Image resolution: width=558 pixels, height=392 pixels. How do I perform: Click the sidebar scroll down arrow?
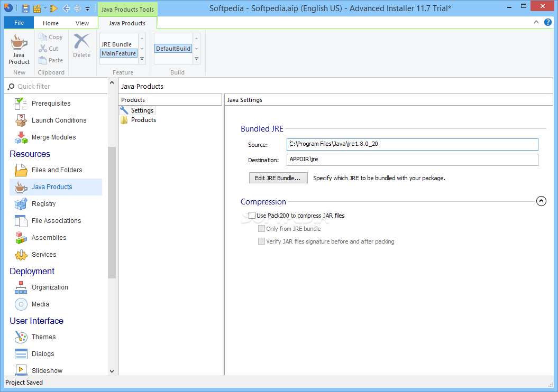point(112,371)
